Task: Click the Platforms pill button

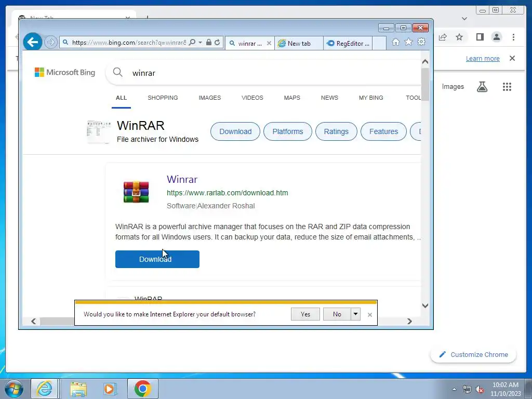Action: 287,131
